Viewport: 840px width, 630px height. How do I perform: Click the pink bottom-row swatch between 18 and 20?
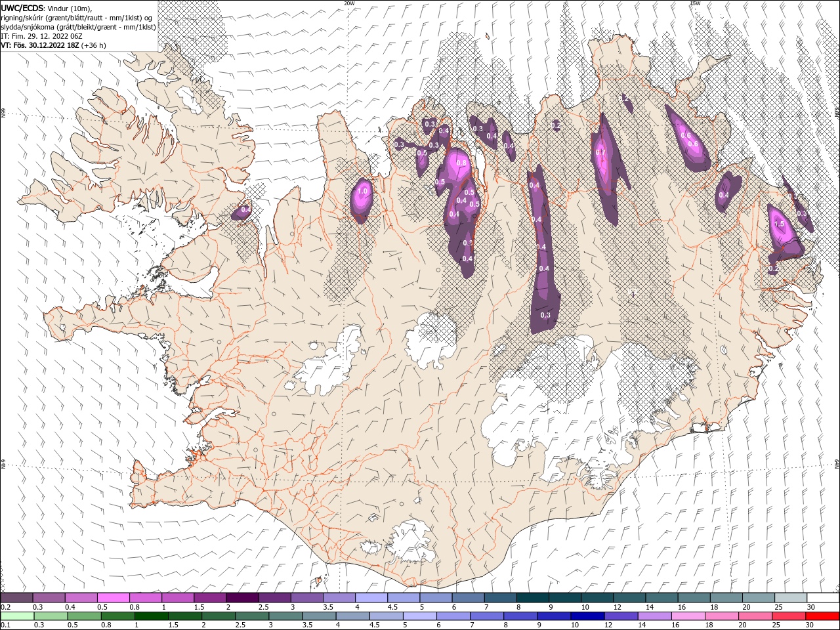[x=722, y=616]
